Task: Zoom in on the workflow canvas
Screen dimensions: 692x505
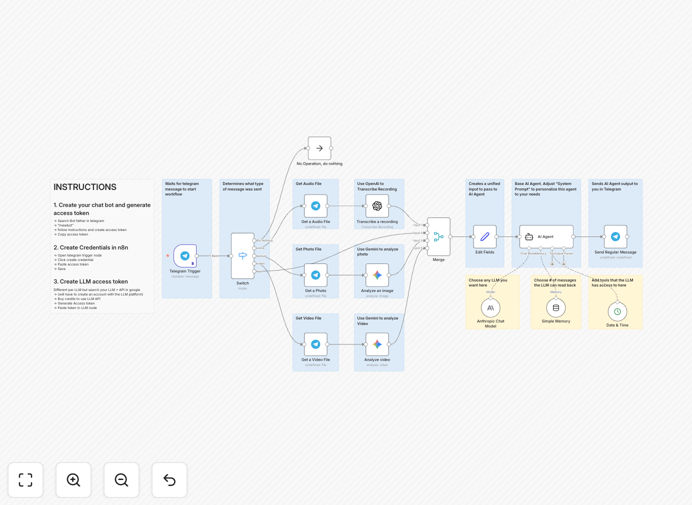Action: point(73,480)
